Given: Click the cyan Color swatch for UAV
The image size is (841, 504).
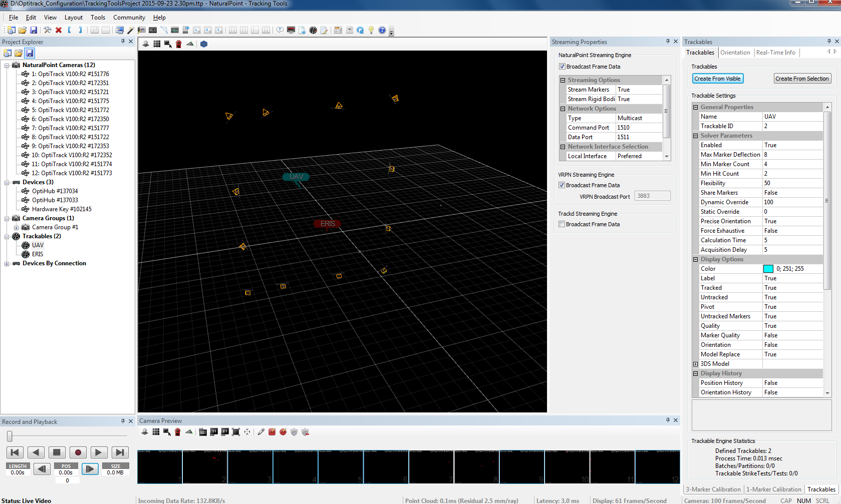Looking at the screenshot, I should (768, 269).
